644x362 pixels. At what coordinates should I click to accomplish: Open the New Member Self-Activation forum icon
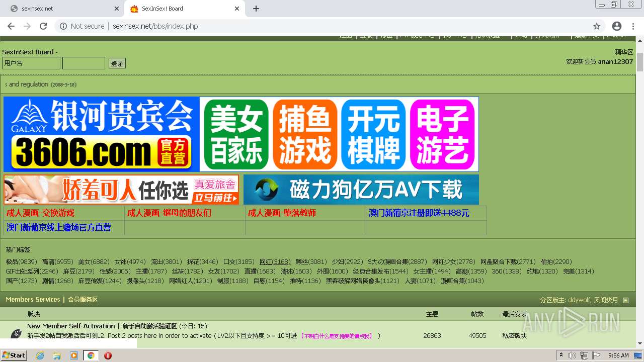[16, 333]
